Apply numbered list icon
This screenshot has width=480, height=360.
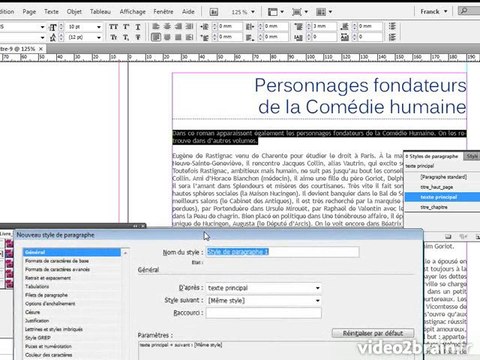[x=393, y=37]
